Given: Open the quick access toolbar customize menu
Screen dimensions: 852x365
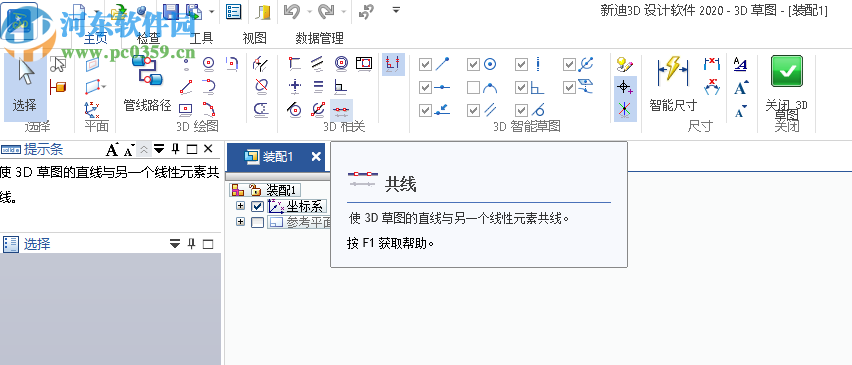Looking at the screenshot, I should 397,10.
